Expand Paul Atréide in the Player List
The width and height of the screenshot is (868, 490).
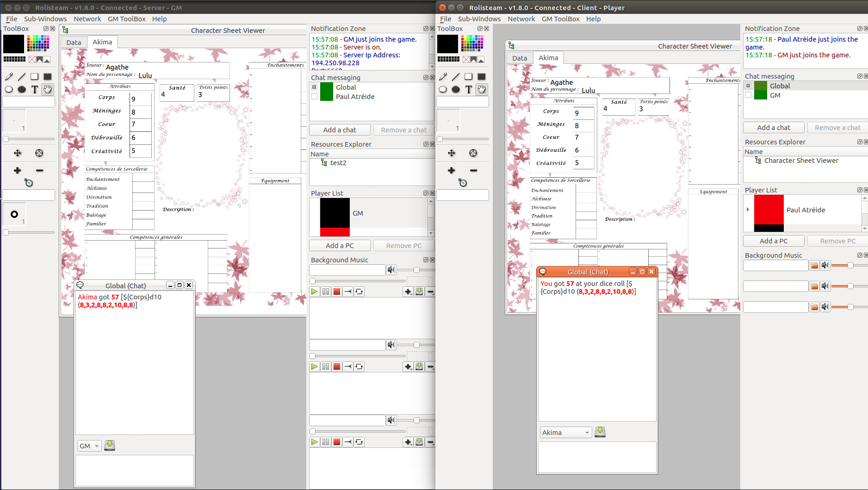click(x=748, y=210)
